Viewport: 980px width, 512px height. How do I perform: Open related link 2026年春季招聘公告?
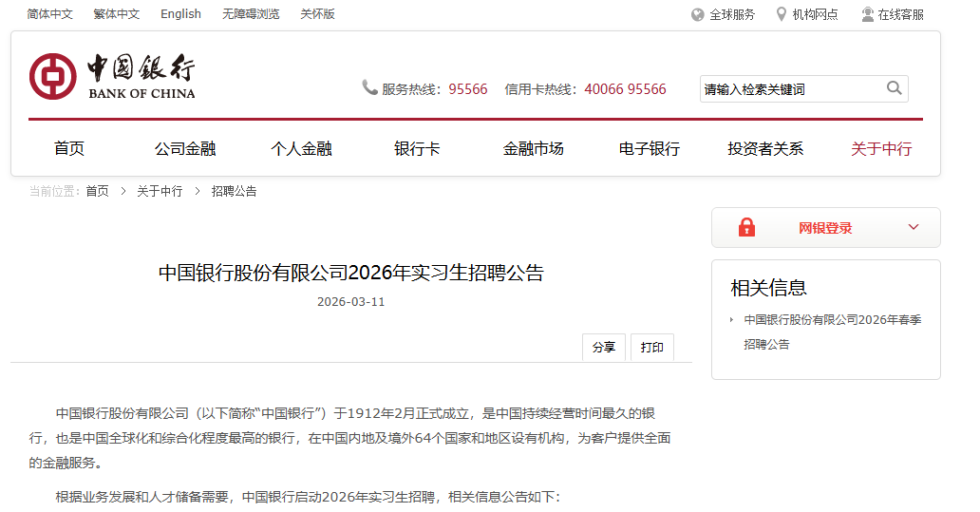833,332
